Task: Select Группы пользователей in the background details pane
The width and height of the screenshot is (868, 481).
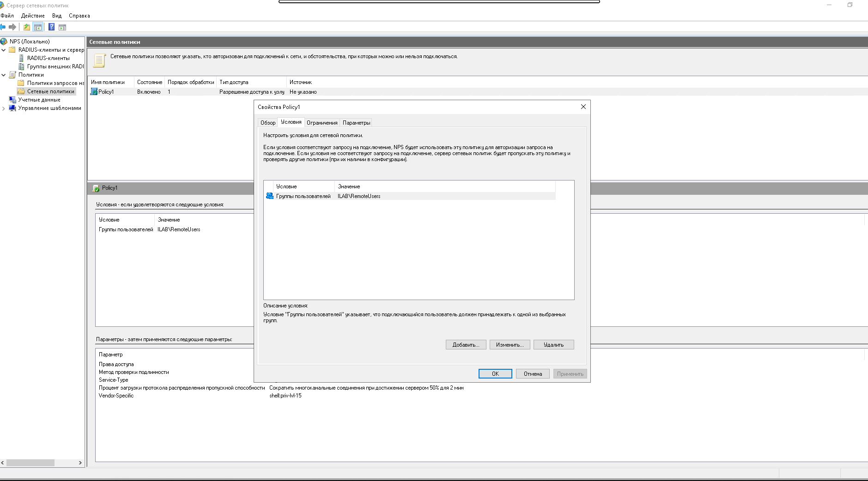Action: coord(126,229)
